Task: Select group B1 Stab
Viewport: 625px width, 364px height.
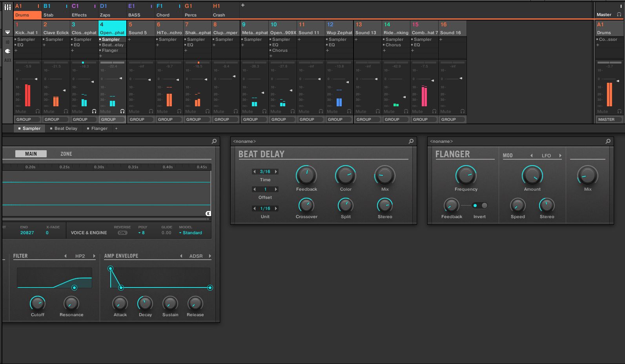Action: point(56,10)
